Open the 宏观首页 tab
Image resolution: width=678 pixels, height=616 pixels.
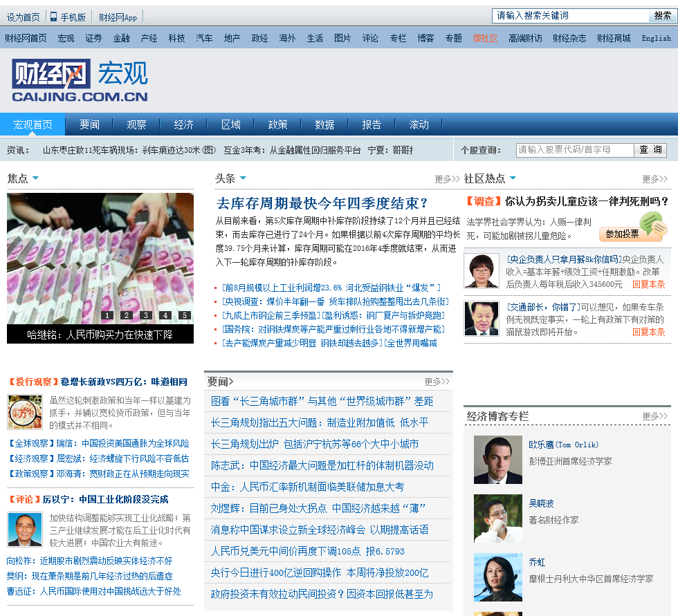[x=33, y=125]
